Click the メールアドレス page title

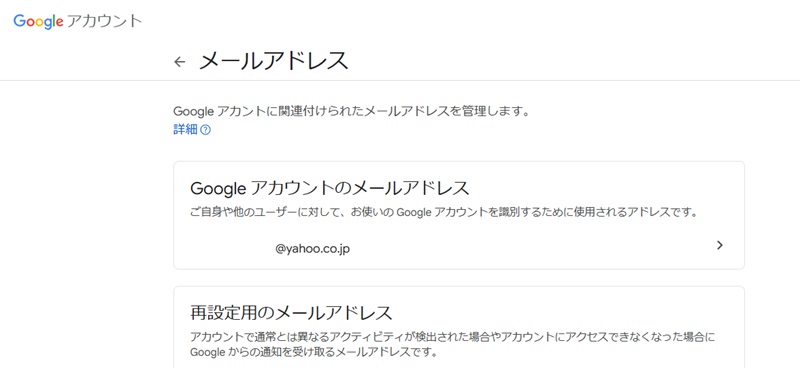click(x=273, y=61)
